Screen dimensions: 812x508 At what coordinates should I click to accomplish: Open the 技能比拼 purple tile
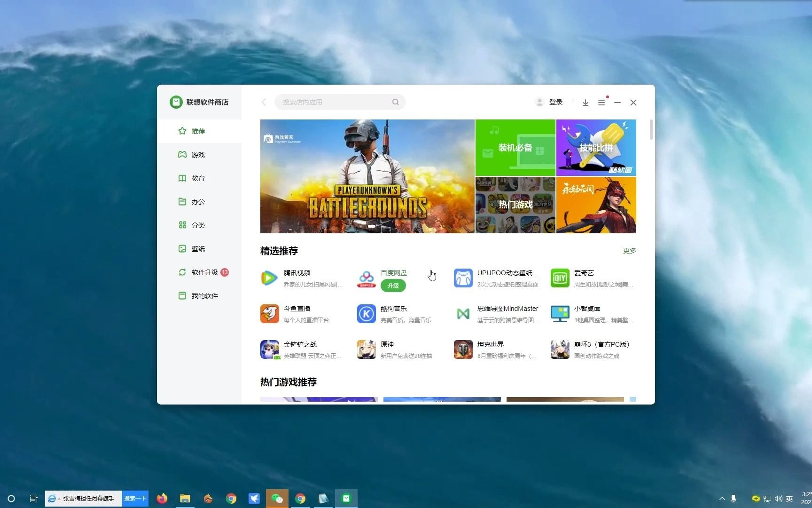pos(596,148)
